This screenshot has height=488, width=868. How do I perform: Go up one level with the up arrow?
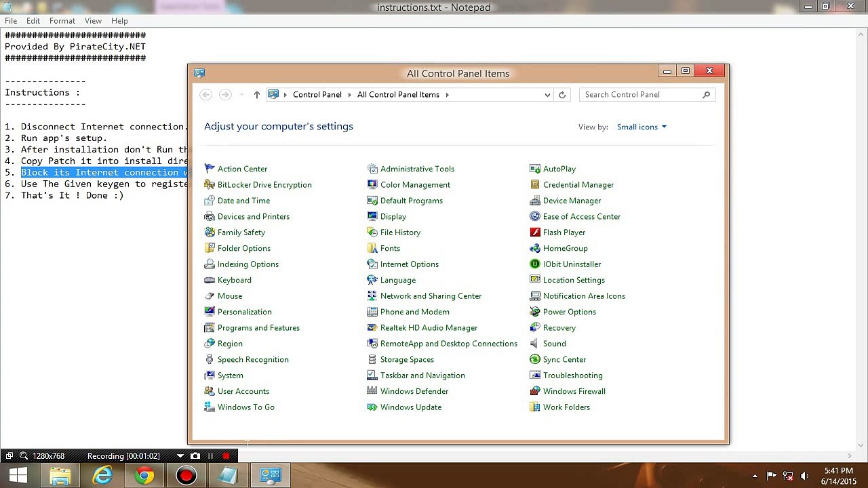click(256, 95)
